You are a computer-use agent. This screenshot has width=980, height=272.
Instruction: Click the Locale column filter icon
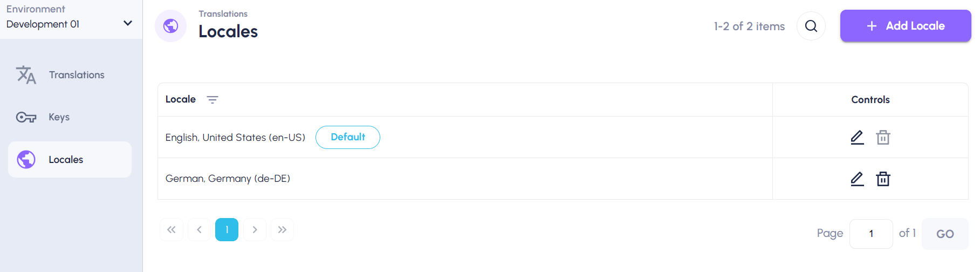(x=213, y=100)
